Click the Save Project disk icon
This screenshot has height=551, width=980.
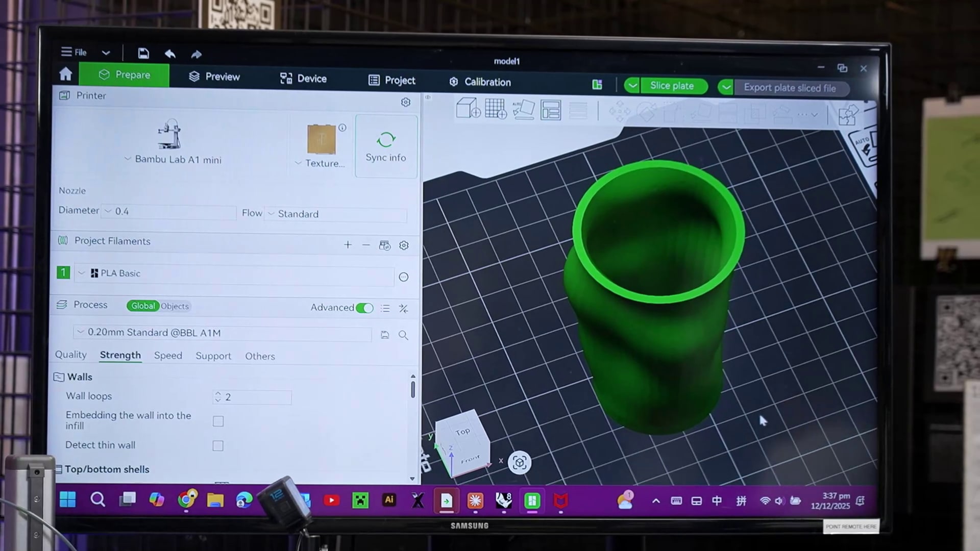[x=143, y=53]
